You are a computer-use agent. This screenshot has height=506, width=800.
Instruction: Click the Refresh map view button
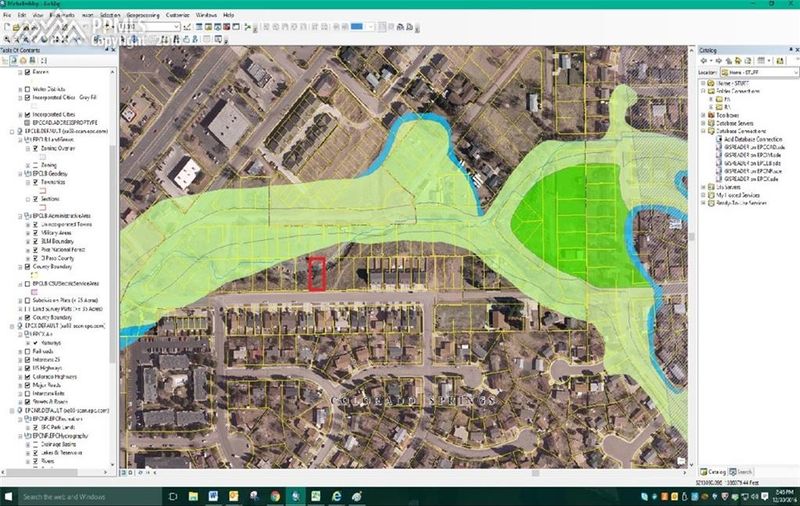coord(140,472)
